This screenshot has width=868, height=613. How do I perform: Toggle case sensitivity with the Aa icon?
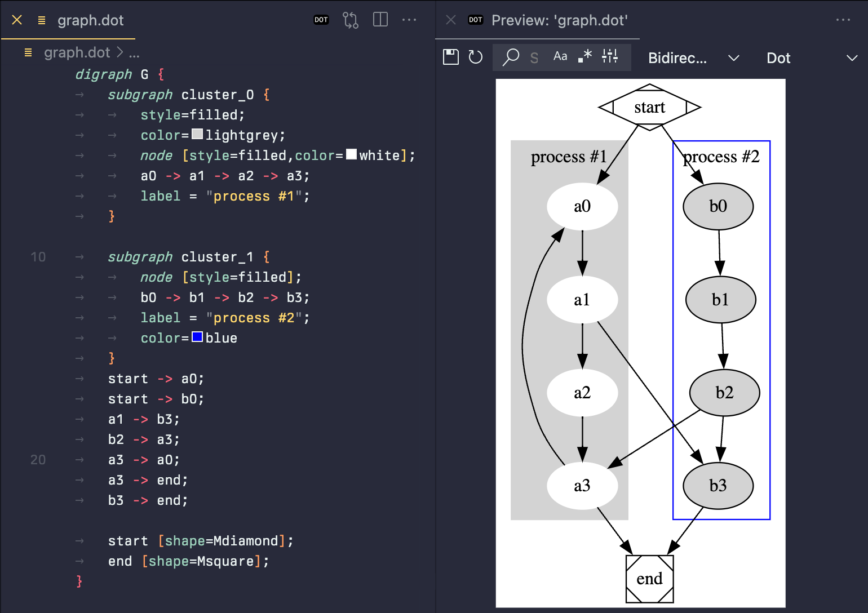tap(560, 56)
